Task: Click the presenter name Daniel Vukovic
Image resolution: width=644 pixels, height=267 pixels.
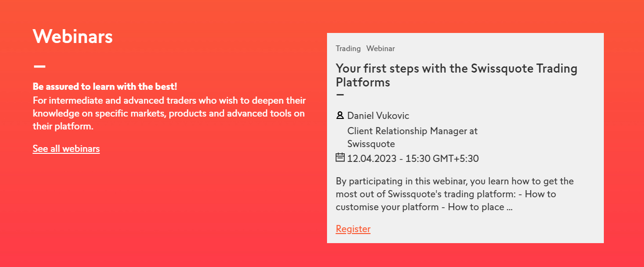Action: (378, 116)
